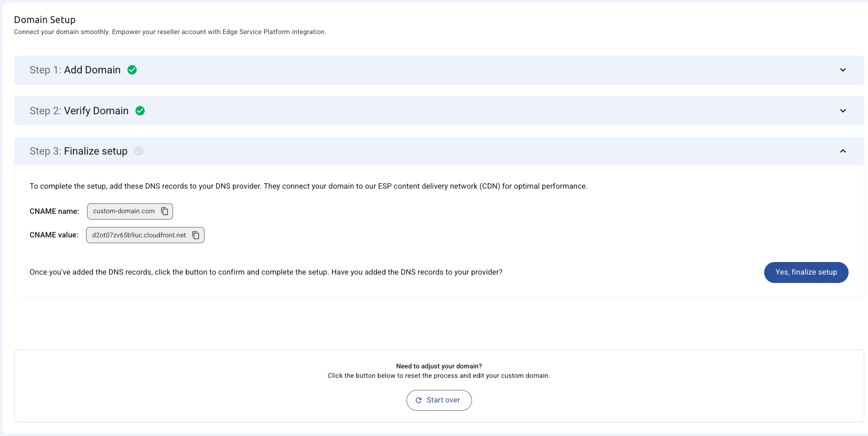868x436 pixels.
Task: Click the CNAME name: label
Action: (x=55, y=211)
